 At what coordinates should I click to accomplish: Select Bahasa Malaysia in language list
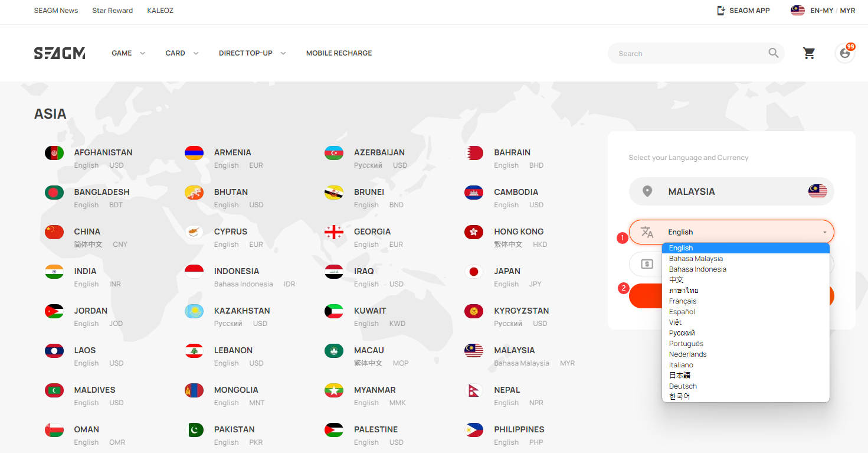[x=746, y=259]
